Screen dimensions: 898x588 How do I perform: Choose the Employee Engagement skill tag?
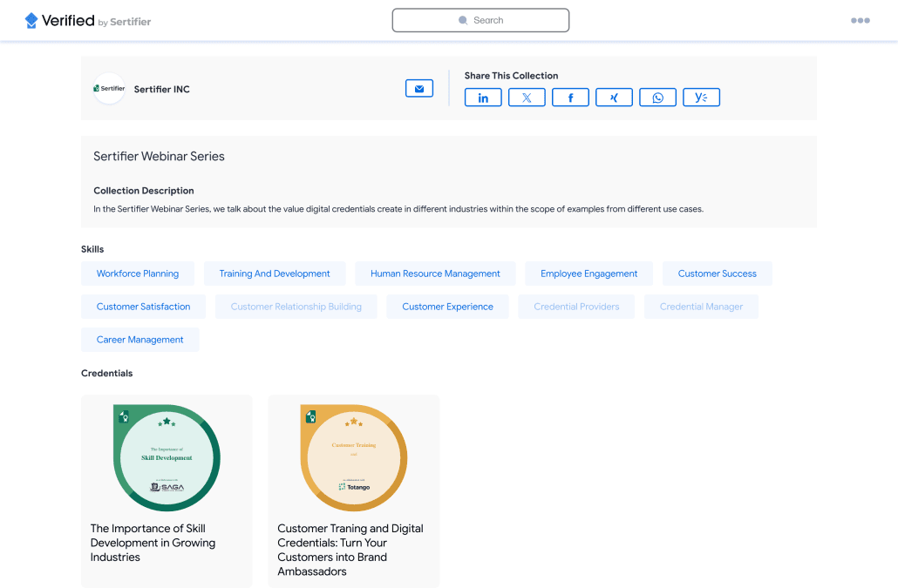[x=588, y=274]
